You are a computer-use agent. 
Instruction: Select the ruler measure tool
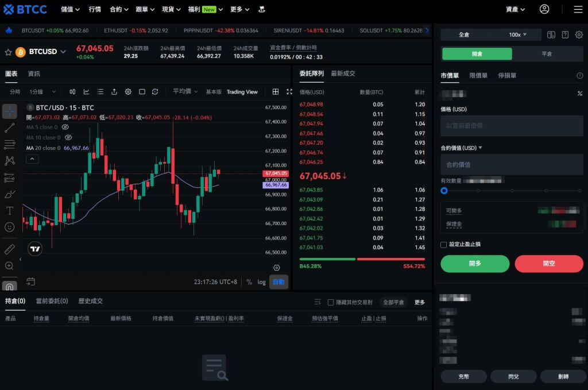click(x=10, y=249)
